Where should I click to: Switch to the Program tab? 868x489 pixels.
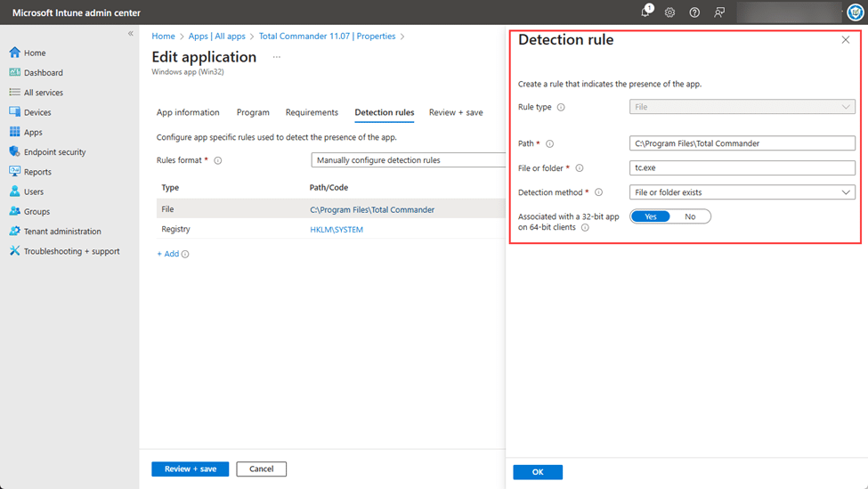pyautogui.click(x=253, y=112)
